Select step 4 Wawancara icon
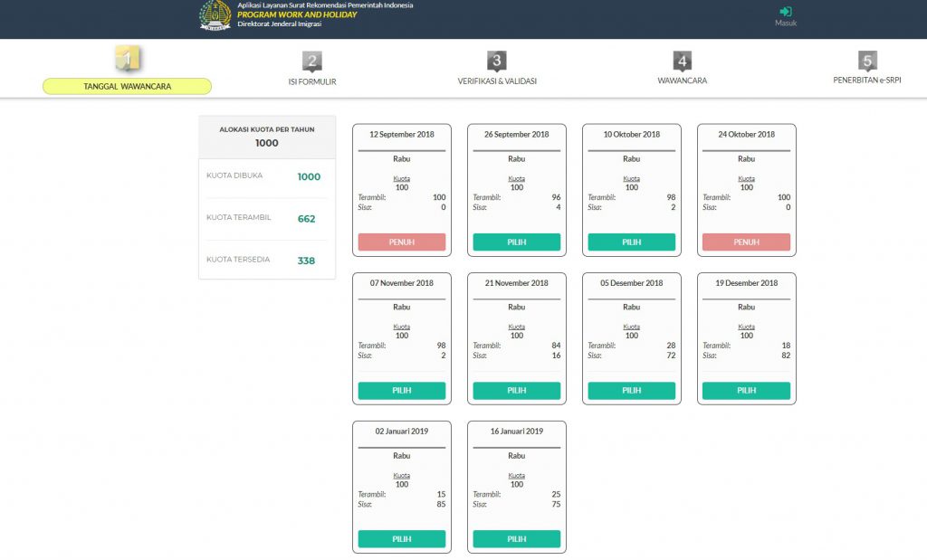Image resolution: width=927 pixels, height=560 pixels. [683, 61]
